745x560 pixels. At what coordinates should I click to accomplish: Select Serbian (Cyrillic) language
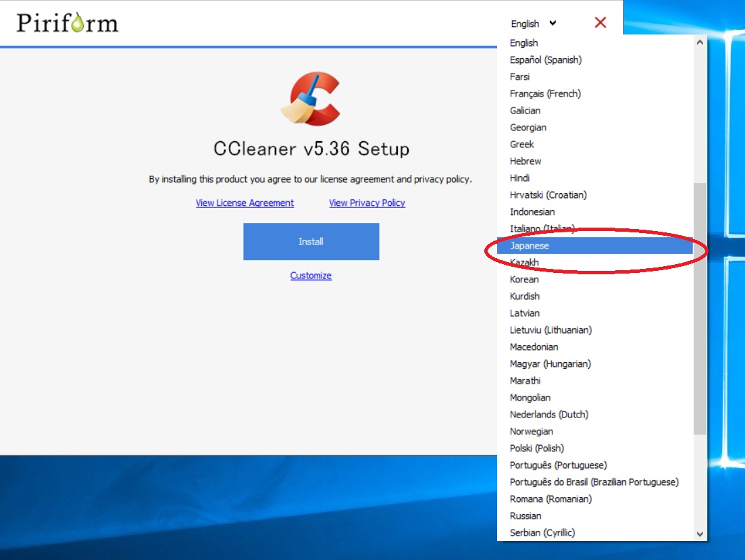pyautogui.click(x=595, y=532)
